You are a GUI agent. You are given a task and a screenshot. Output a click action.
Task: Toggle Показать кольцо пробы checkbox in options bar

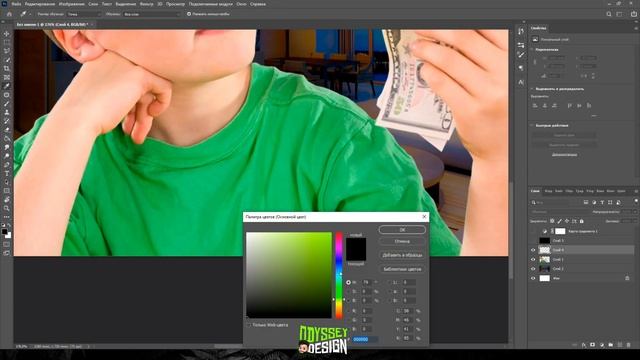189,14
